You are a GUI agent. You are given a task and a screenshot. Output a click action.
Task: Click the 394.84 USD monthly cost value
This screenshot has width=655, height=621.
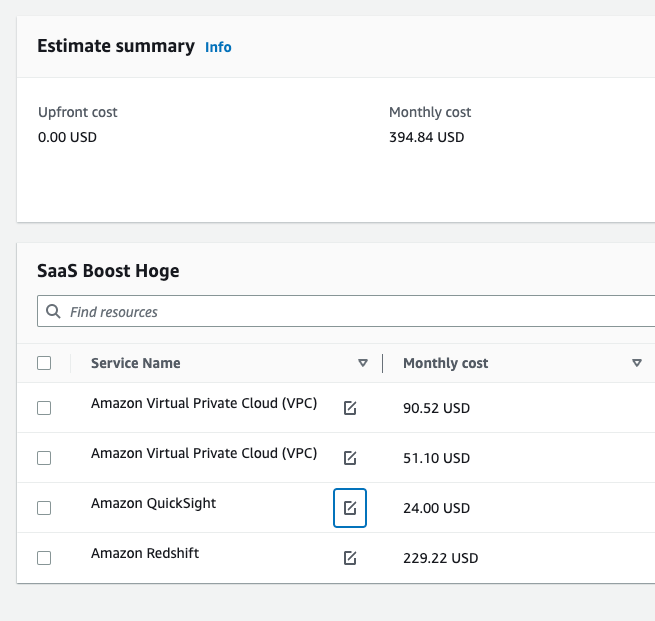[x=427, y=137]
